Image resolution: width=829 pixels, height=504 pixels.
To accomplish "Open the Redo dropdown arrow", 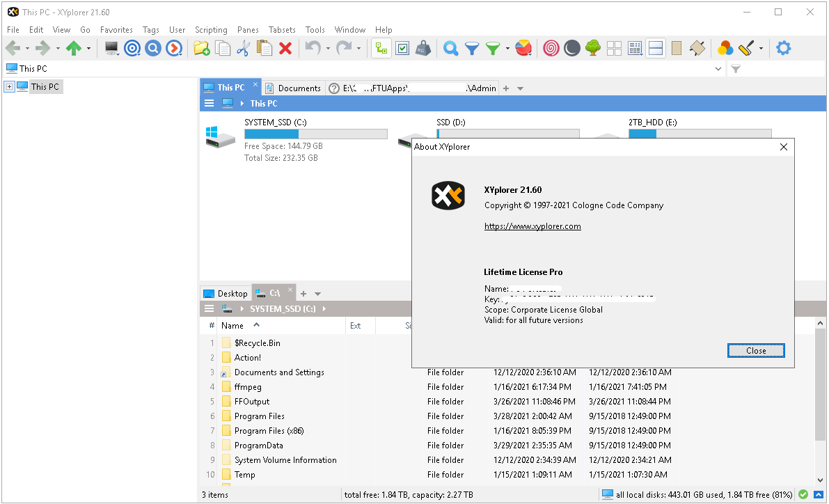I will click(x=358, y=48).
